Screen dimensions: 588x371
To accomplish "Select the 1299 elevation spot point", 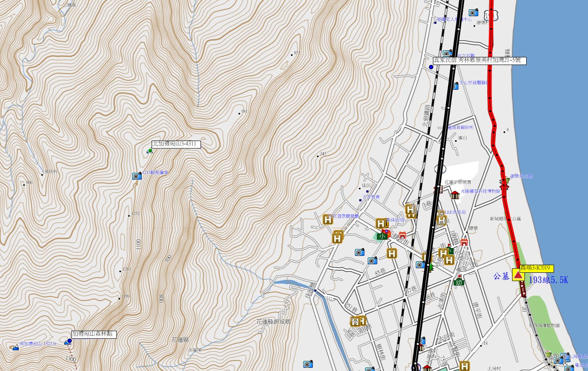I will pyautogui.click(x=119, y=299).
